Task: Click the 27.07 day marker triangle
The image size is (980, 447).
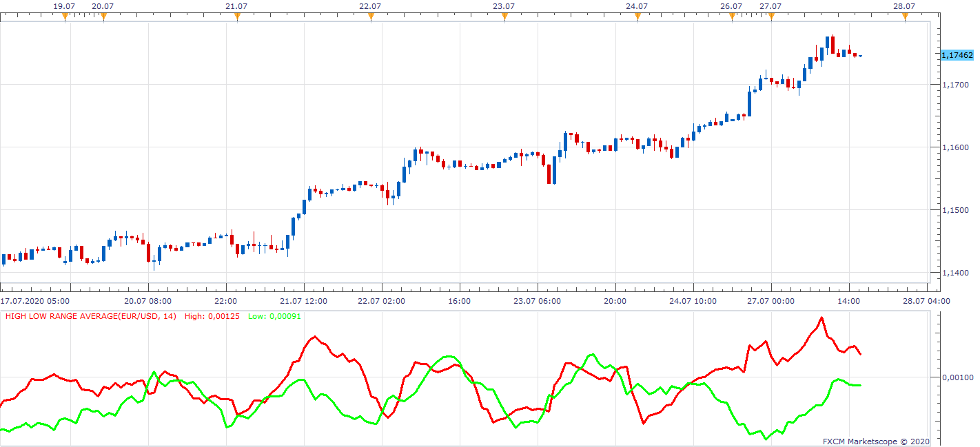Action: pyautogui.click(x=770, y=17)
